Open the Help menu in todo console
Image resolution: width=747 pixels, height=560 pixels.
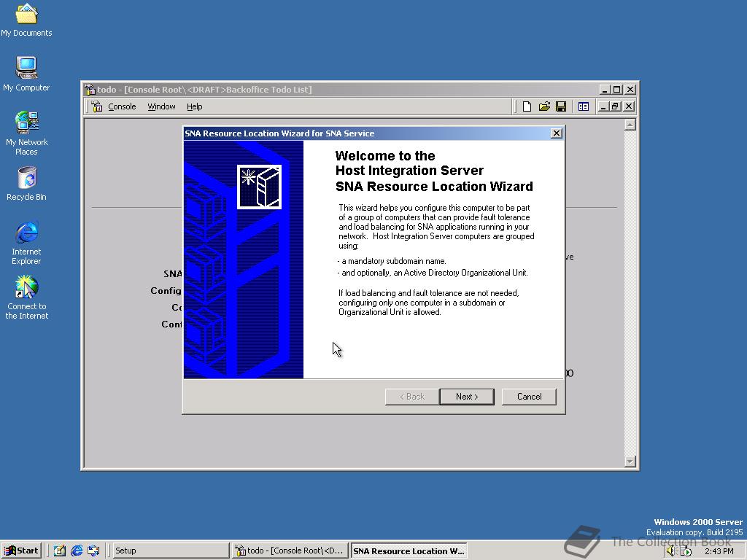click(194, 106)
